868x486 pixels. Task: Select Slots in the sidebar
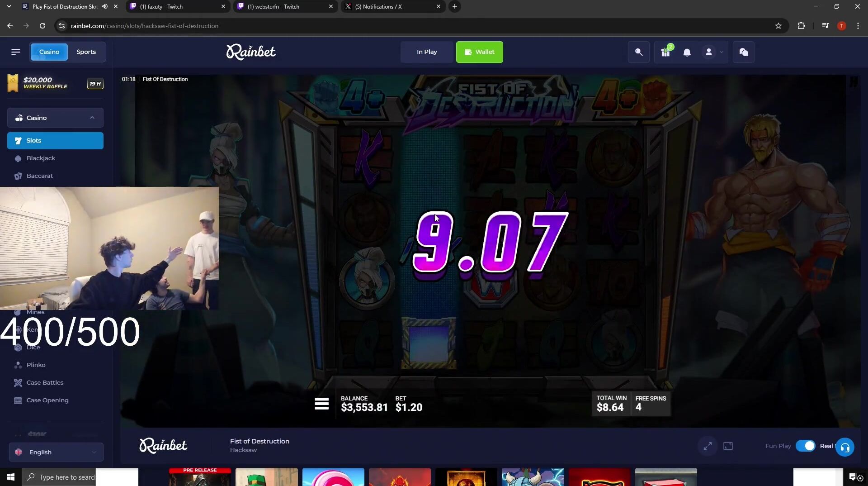click(55, 141)
